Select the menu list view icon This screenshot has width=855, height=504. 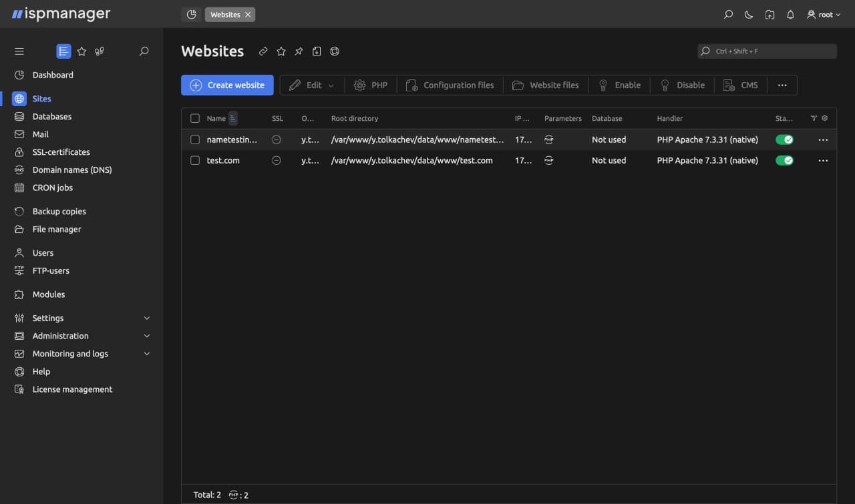coord(63,51)
